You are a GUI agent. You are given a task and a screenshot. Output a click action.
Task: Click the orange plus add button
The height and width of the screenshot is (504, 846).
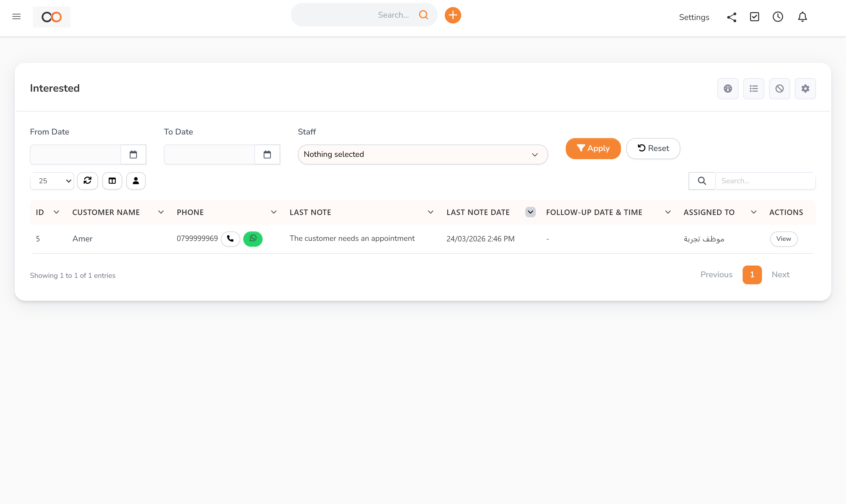pyautogui.click(x=453, y=15)
